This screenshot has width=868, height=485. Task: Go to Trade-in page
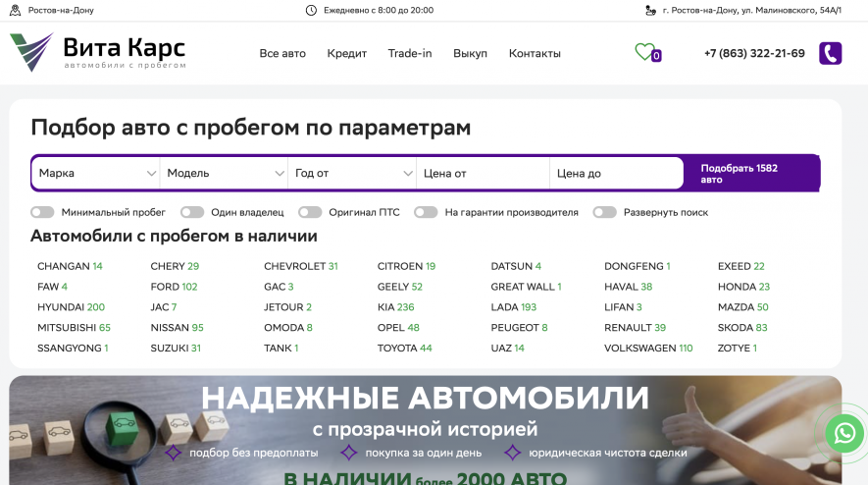pos(409,53)
